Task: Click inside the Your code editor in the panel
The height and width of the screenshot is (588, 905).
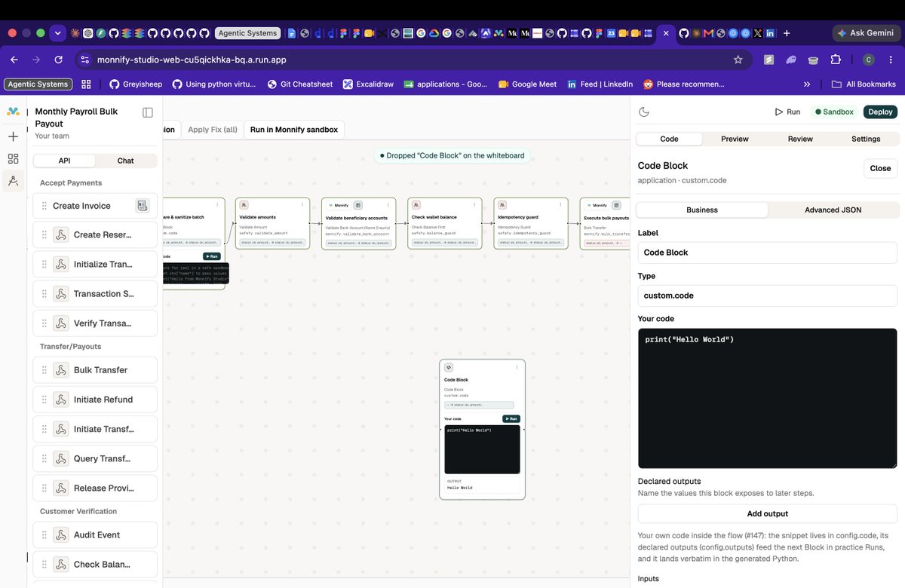Action: 768,398
